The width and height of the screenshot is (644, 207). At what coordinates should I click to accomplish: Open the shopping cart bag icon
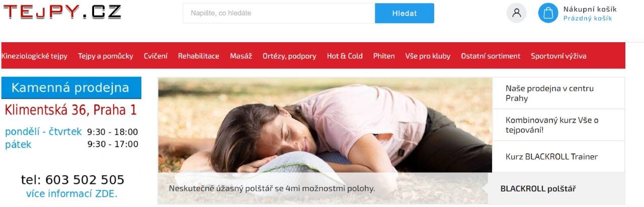pyautogui.click(x=548, y=13)
